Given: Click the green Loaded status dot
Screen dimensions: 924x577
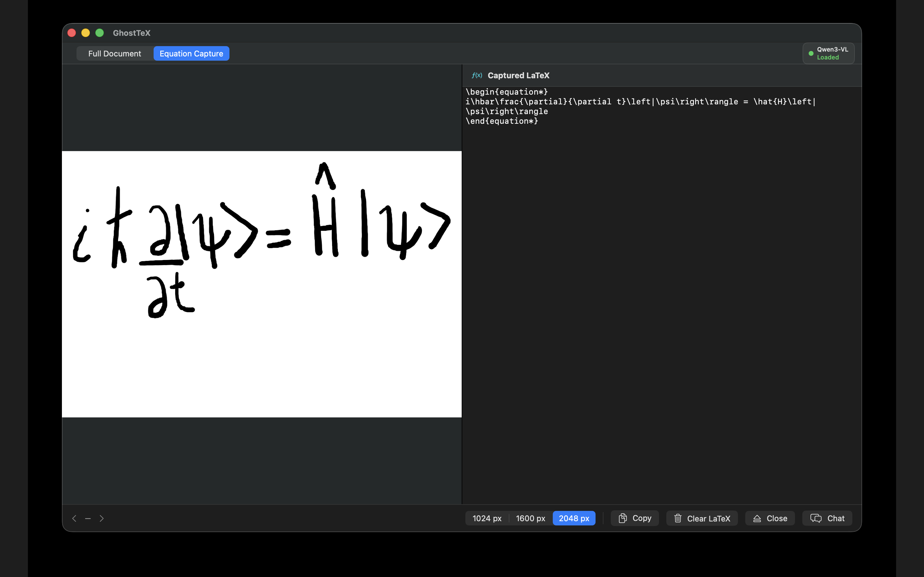Looking at the screenshot, I should click(811, 54).
